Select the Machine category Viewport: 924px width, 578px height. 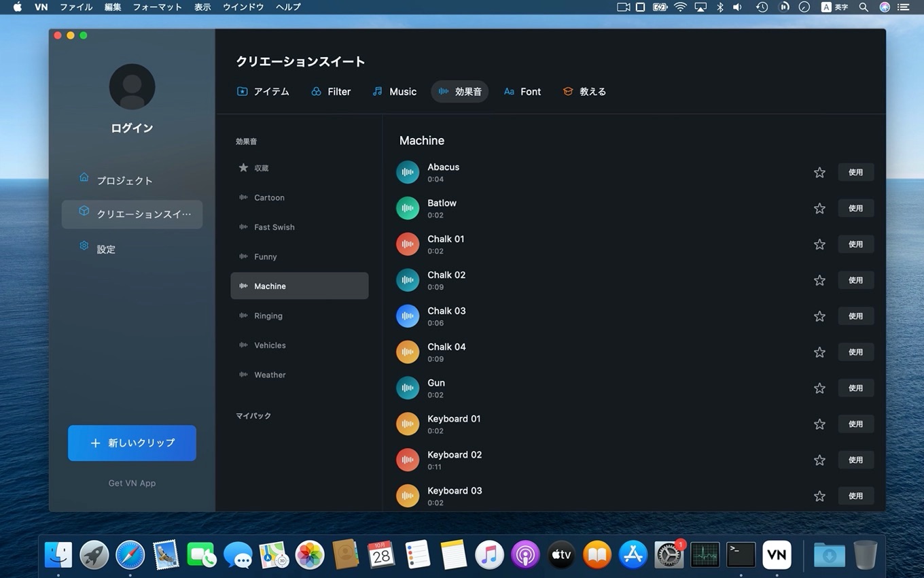[x=300, y=286]
